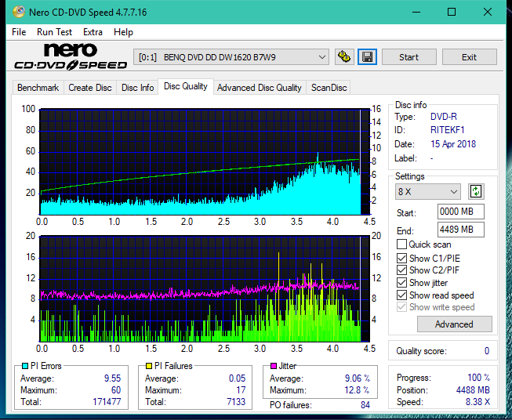Viewport: 512px width, 420px height.
Task: Click the refresh settings icon
Action: point(476,191)
